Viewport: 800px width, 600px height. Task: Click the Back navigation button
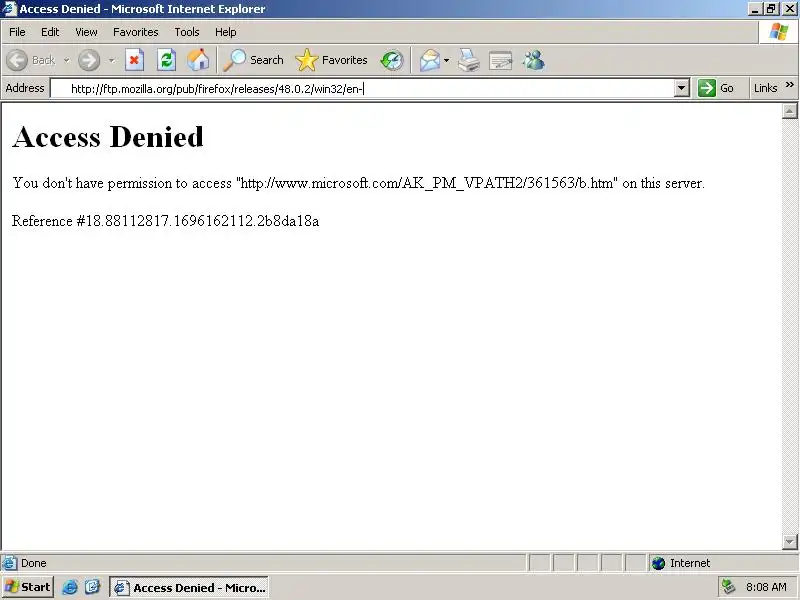point(31,60)
